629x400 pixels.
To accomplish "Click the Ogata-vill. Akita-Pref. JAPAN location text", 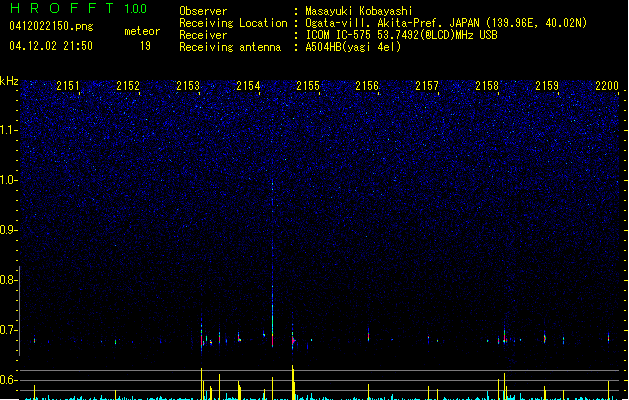I will [x=446, y=23].
